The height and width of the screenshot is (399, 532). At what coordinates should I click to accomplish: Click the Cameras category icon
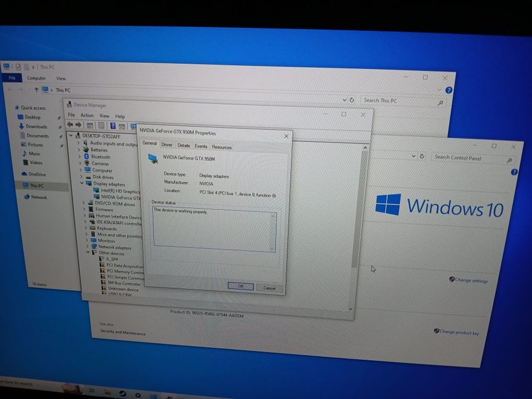pos(87,163)
